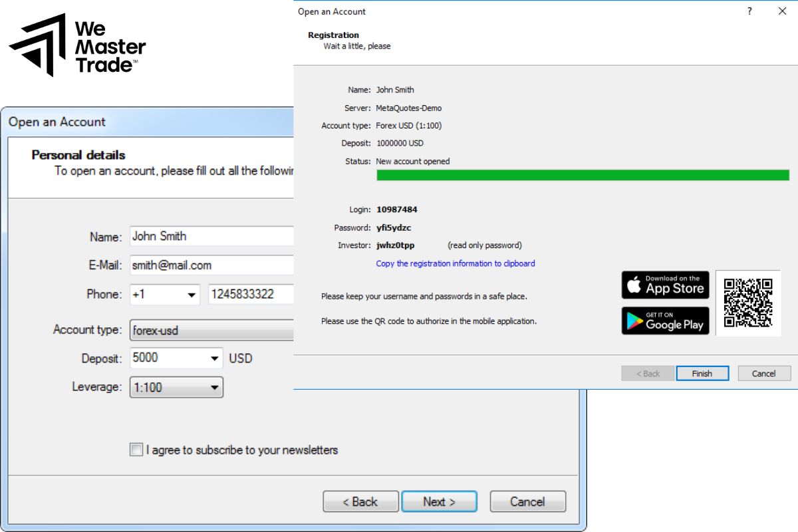Click the green registration progress bar
The width and height of the screenshot is (798, 532).
tap(583, 175)
